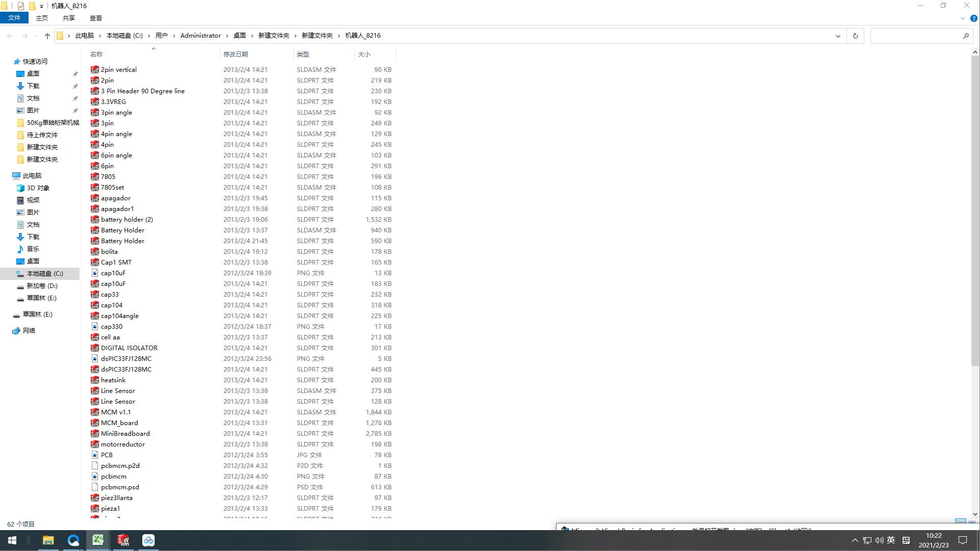Open SolidWorks 2015 from the taskbar
The height and width of the screenshot is (551, 980).
coord(123,540)
